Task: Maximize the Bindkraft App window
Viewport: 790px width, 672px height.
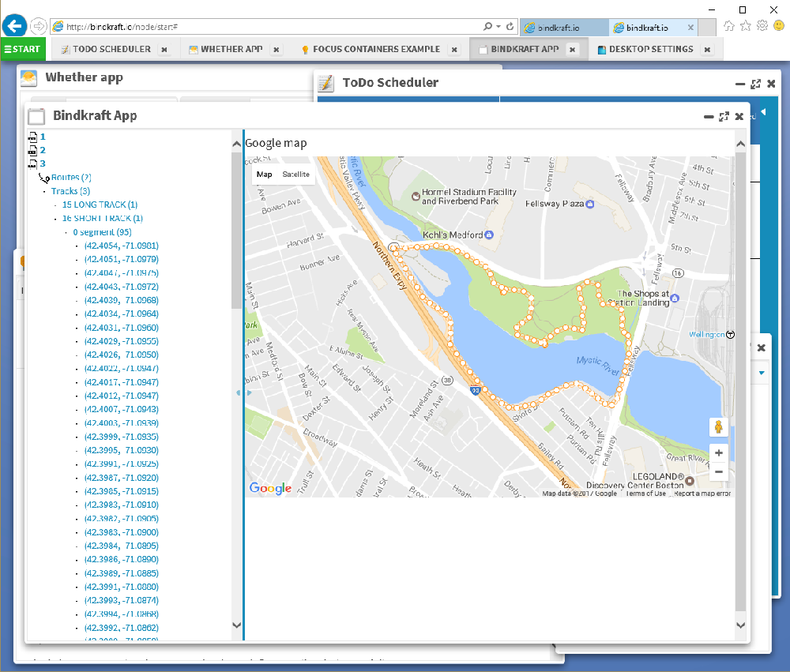Action: click(x=724, y=116)
